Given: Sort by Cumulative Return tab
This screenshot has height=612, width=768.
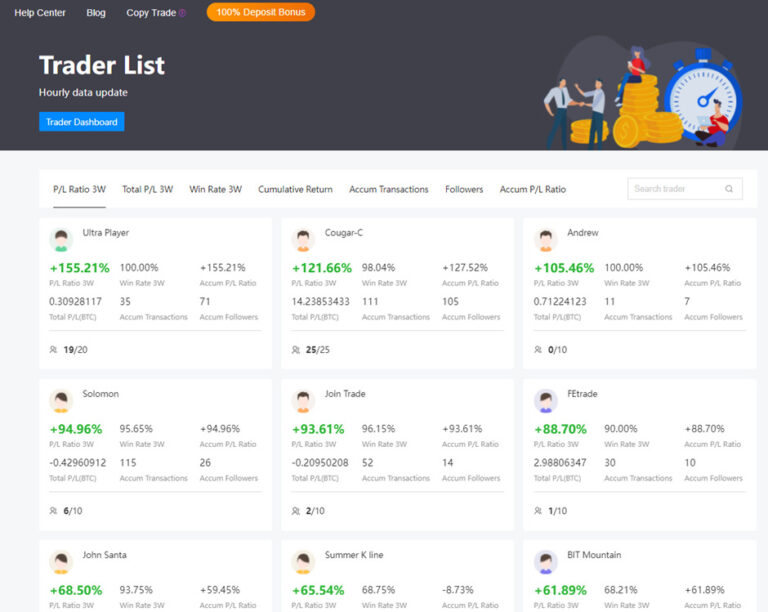Looking at the screenshot, I should point(295,189).
